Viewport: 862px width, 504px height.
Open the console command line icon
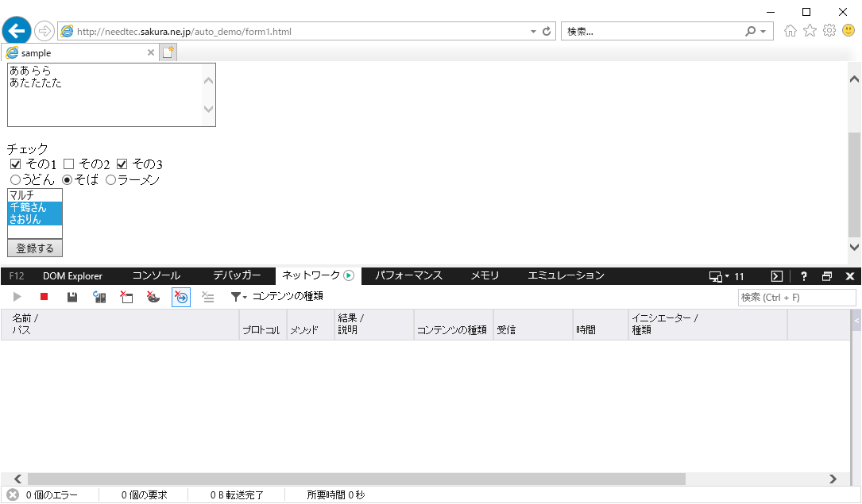coord(777,276)
